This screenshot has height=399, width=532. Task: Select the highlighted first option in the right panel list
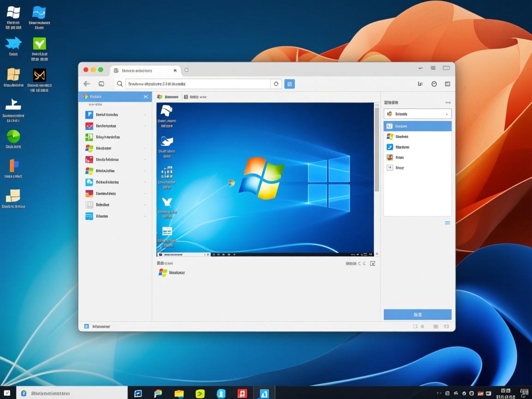pos(417,126)
